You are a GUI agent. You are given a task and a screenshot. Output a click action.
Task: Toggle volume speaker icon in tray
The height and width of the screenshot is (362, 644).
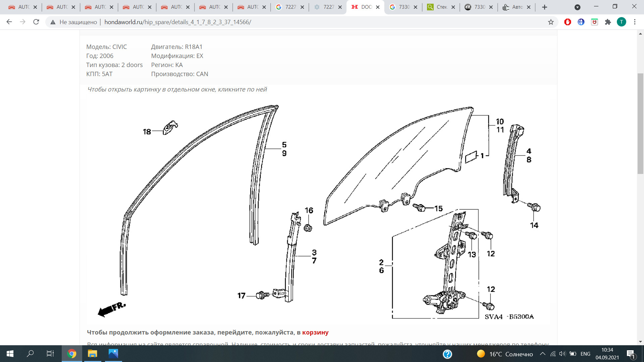(x=562, y=354)
